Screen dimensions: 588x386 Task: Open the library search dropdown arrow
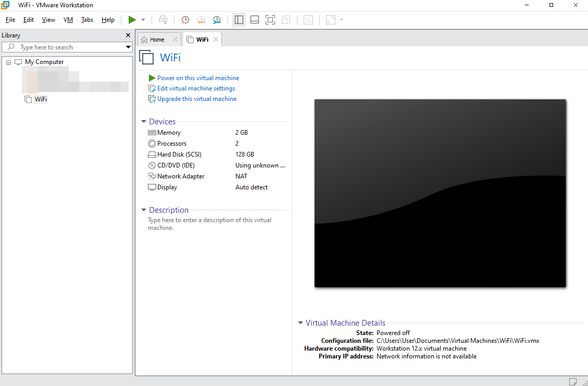pos(128,47)
